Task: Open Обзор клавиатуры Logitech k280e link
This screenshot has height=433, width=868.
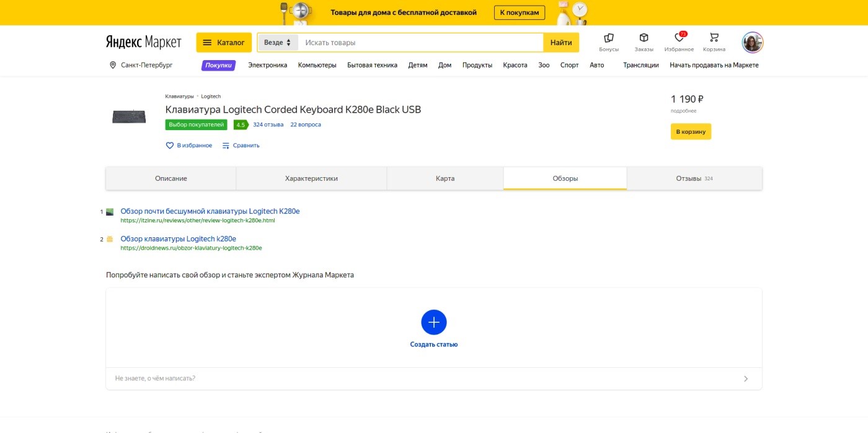Action: pyautogui.click(x=179, y=238)
